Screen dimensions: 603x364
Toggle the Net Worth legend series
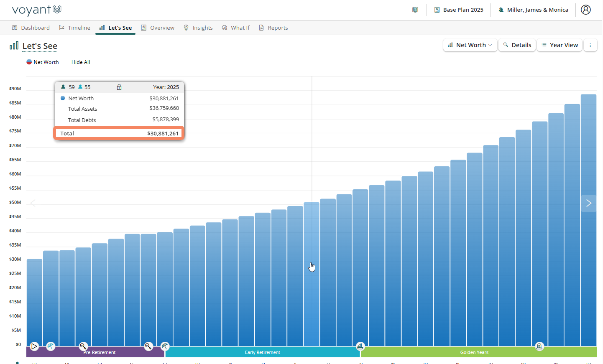(x=43, y=62)
